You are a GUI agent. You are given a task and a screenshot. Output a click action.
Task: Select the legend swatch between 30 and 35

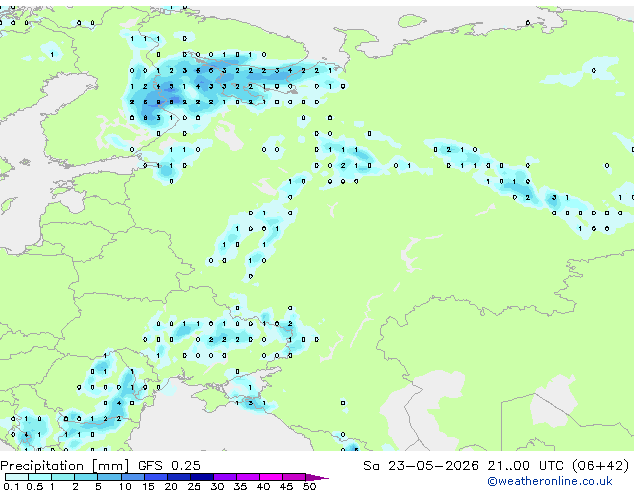[225, 477]
